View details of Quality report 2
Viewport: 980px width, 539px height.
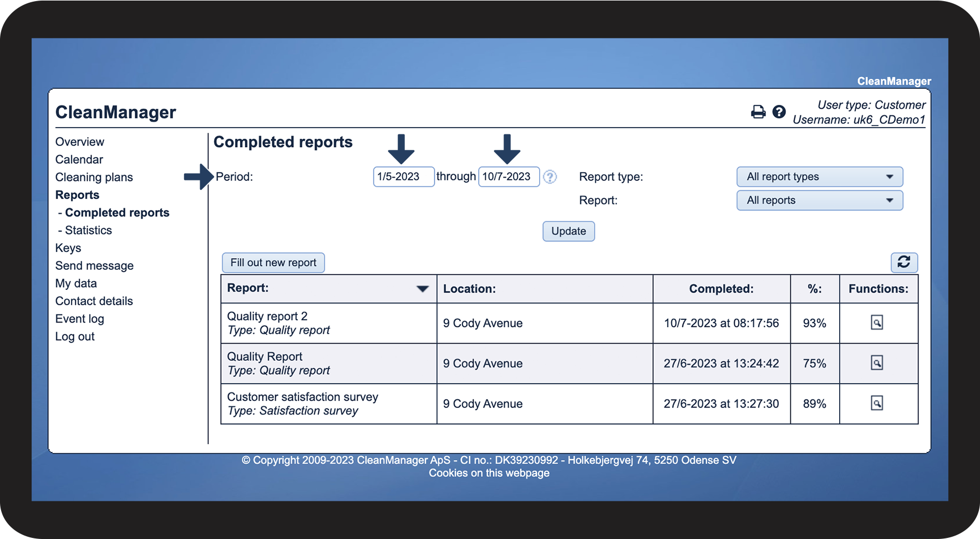[876, 323]
